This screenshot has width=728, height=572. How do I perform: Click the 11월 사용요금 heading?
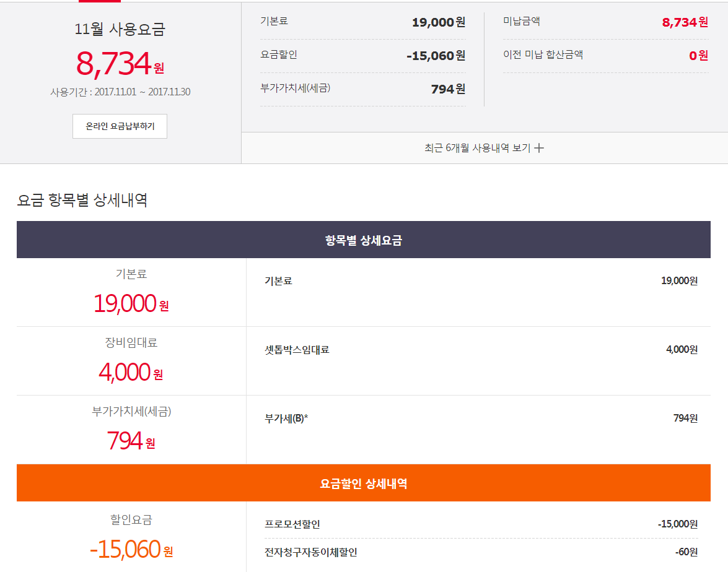[x=120, y=29]
